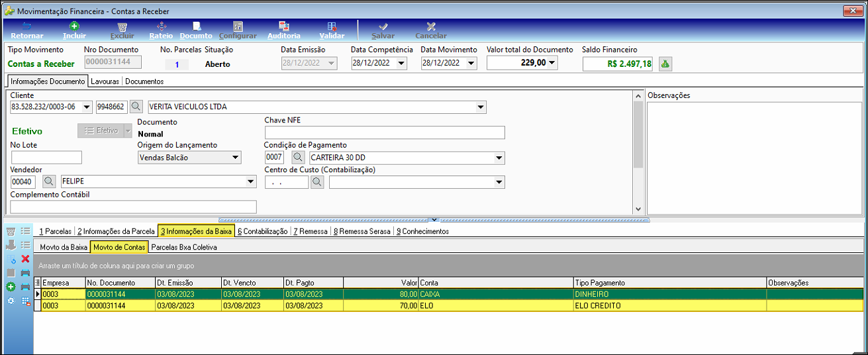Click the Validar button

pos(332,30)
